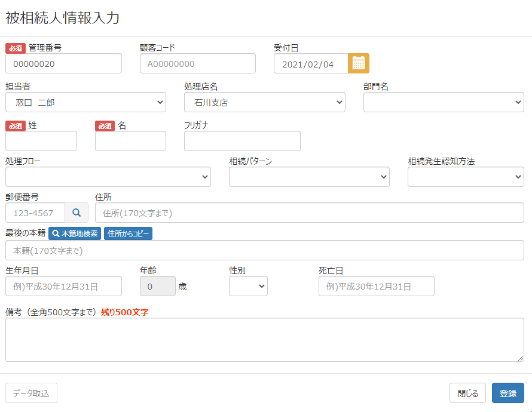Click the postal code search magnifier icon

77,213
